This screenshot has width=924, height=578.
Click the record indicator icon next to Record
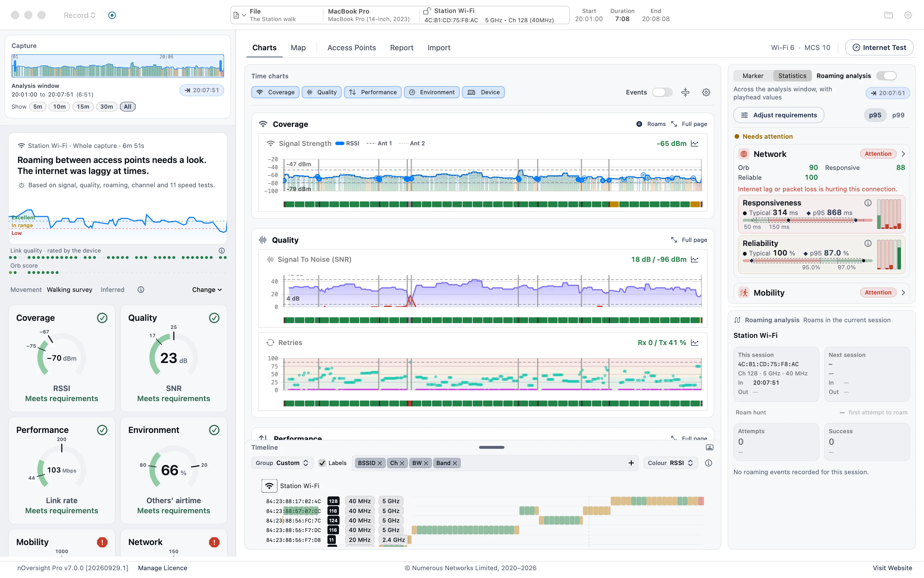112,15
